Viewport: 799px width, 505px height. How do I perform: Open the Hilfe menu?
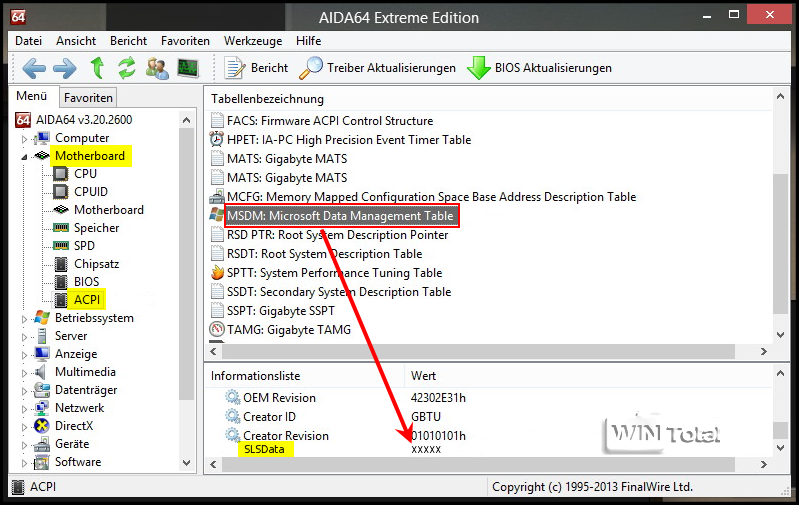pos(308,41)
